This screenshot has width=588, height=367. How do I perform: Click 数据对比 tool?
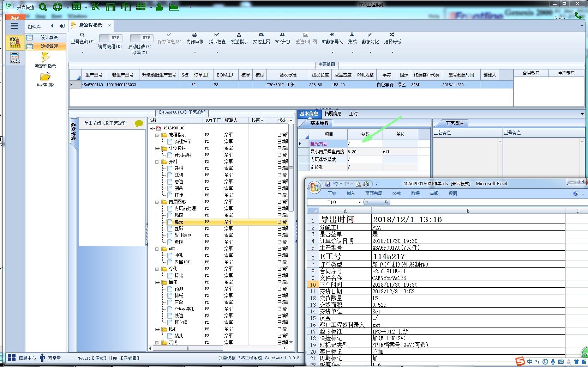pos(370,38)
